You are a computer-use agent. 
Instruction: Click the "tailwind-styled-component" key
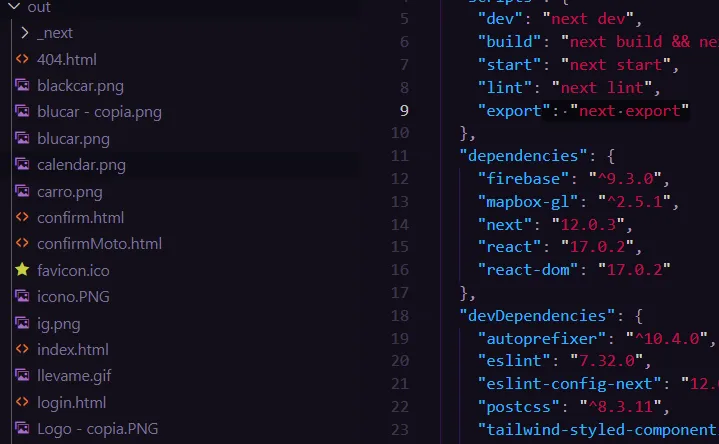pos(598,430)
